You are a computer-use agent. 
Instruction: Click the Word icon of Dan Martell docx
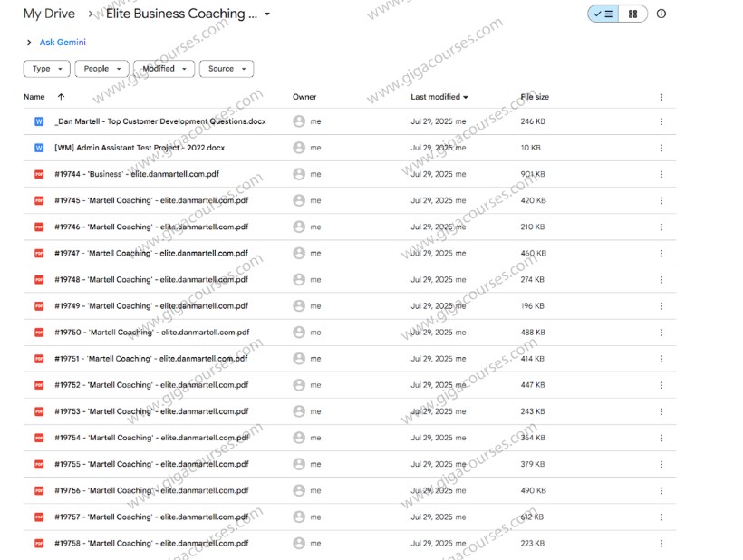tap(39, 121)
